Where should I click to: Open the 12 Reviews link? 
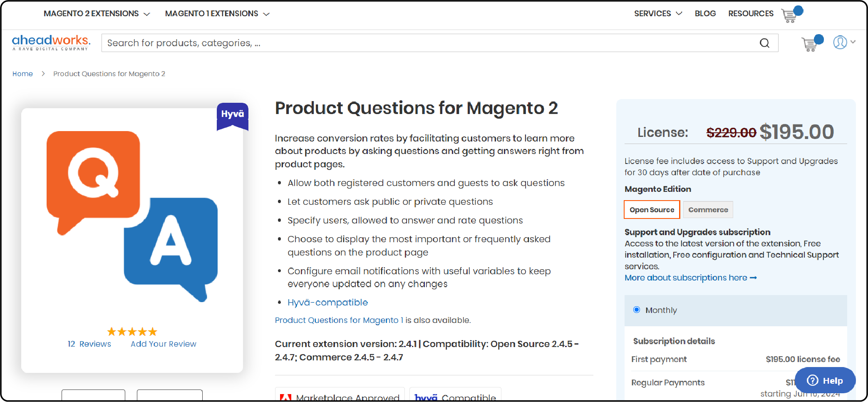coord(89,344)
